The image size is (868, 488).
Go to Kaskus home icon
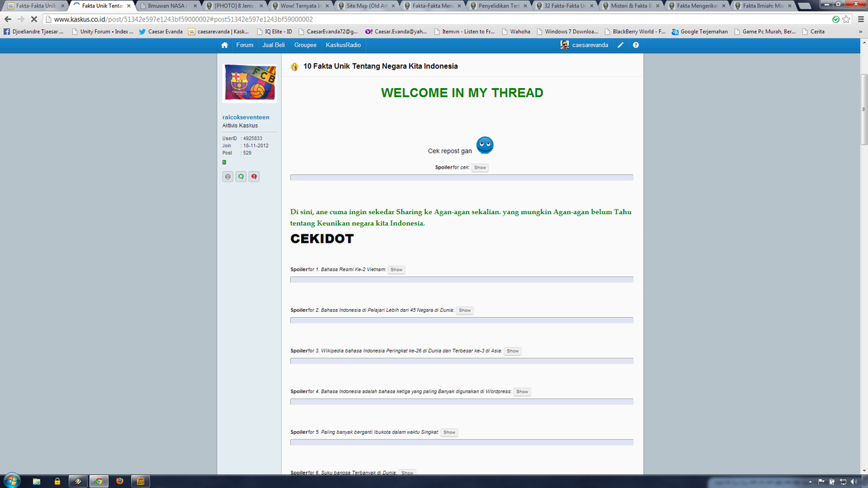tap(224, 45)
